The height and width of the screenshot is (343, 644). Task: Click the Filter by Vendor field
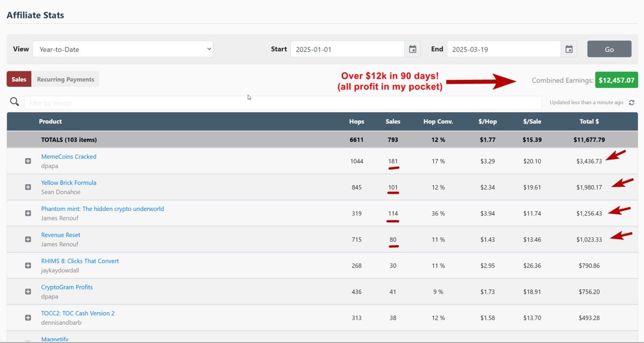click(282, 103)
